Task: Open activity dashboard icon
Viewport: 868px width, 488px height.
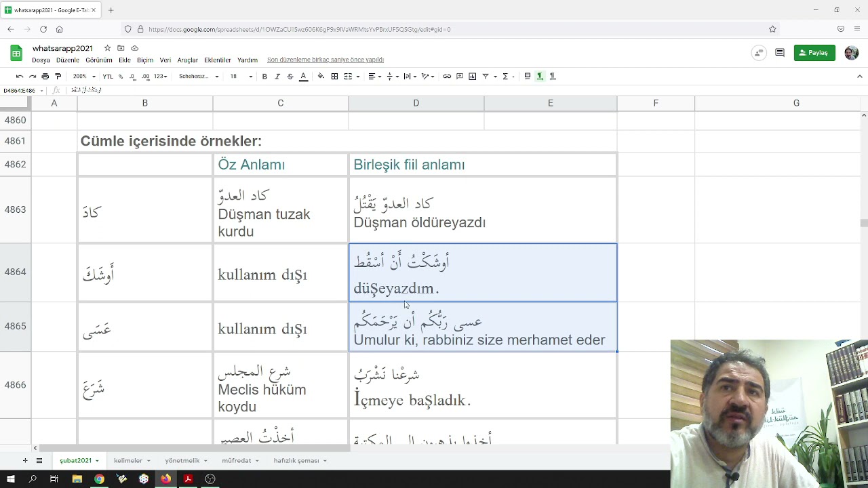Action: pos(759,53)
